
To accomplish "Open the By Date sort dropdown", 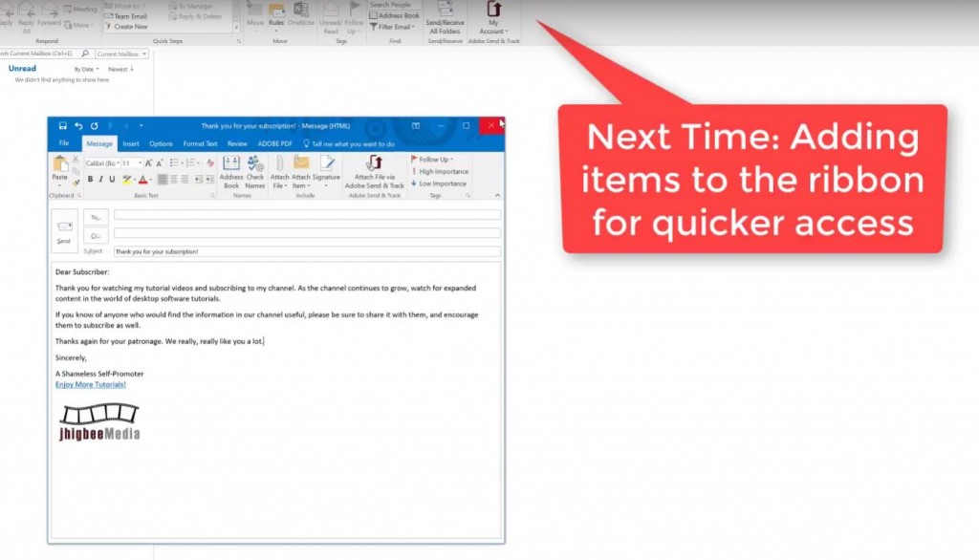I will click(86, 70).
